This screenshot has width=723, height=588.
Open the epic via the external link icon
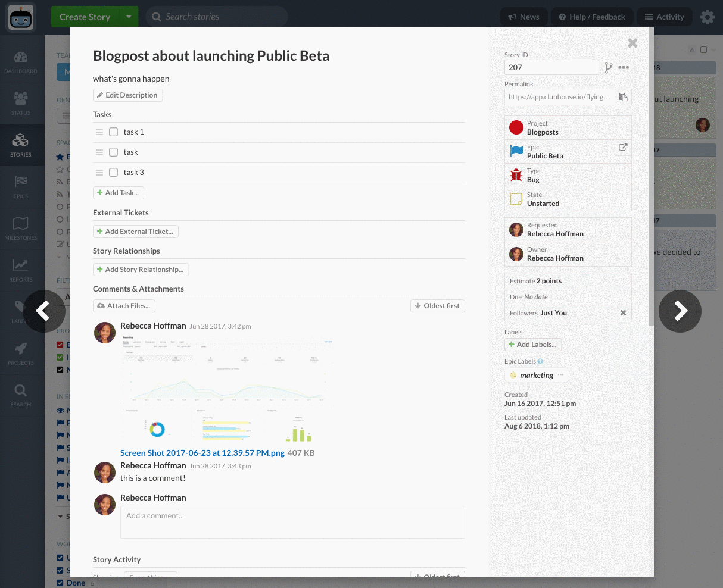click(x=623, y=148)
